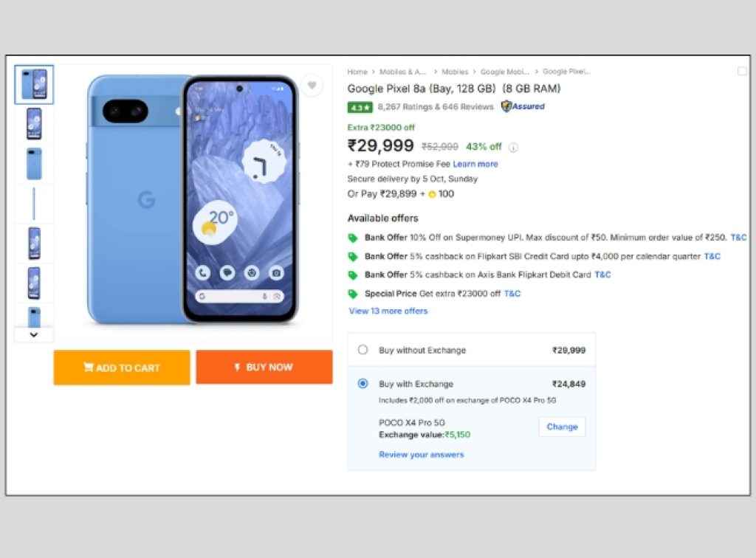Screen dimensions: 756x558
Task: Click the wishlist heart icon
Action: [312, 86]
